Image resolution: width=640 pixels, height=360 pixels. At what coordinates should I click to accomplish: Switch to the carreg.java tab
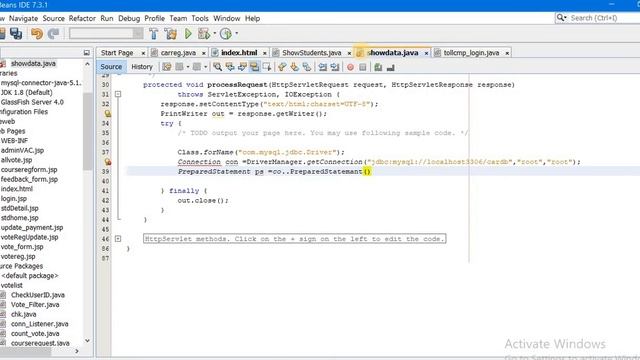pos(178,53)
